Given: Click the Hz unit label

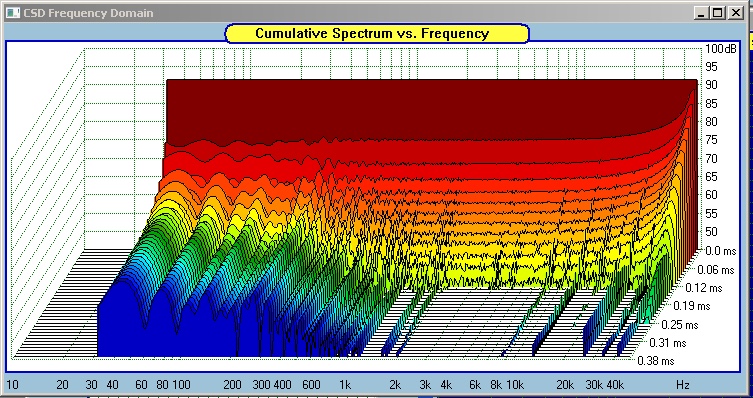Looking at the screenshot, I should pos(683,385).
